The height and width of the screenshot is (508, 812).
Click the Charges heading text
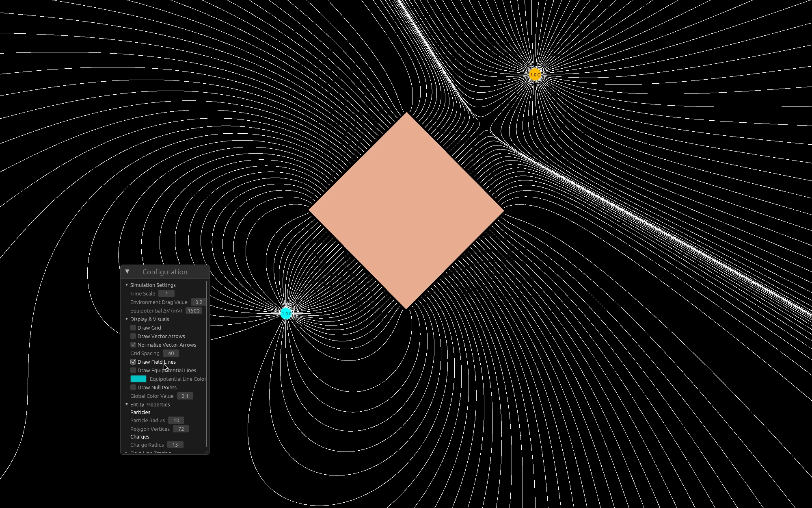point(140,436)
